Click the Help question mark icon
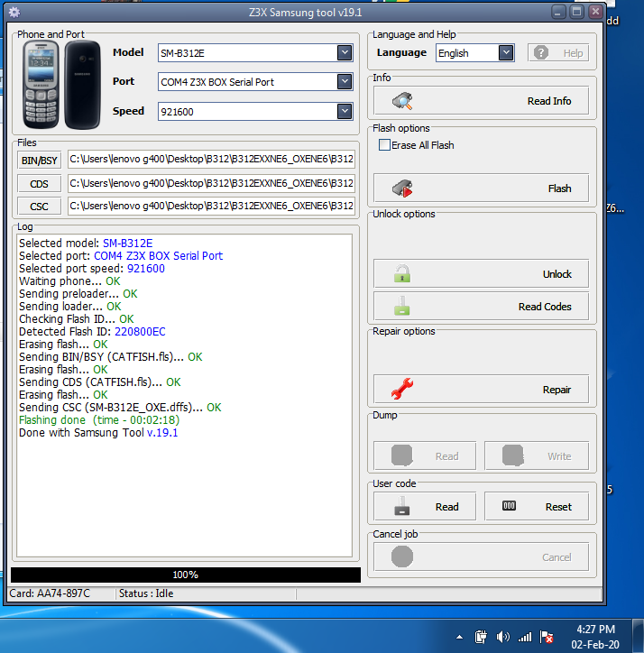Screen dimensions: 644x653 coord(541,53)
